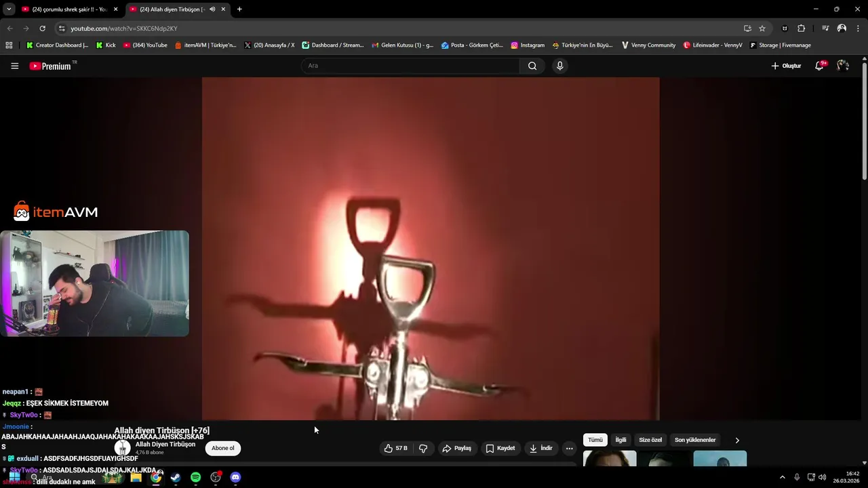868x488 pixels.
Task: Open the (364) YouTube bookmark
Action: coord(145,45)
